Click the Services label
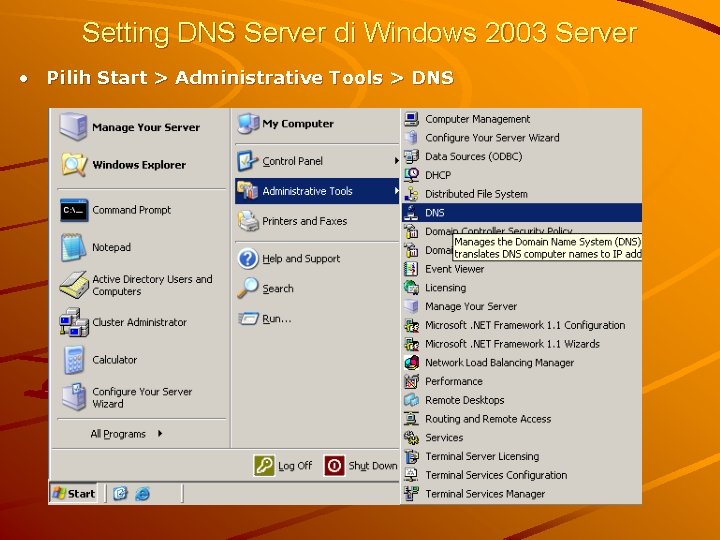This screenshot has width=720, height=540. click(444, 438)
